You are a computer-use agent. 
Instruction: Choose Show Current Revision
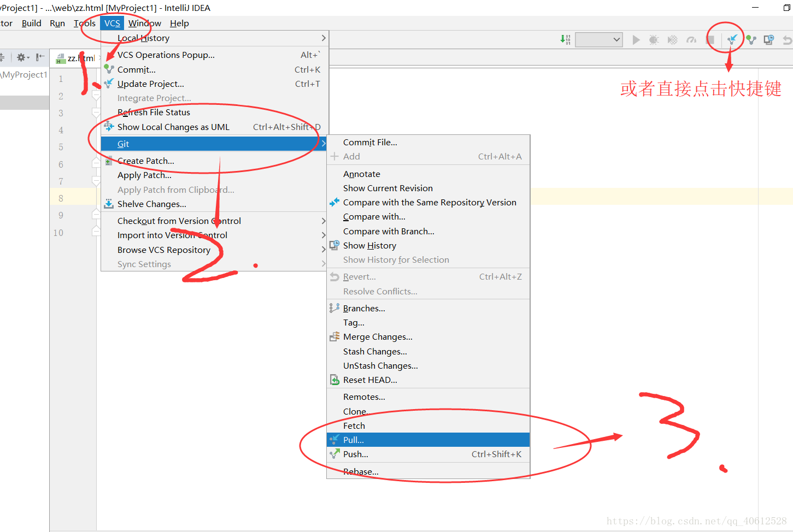(x=428, y=188)
